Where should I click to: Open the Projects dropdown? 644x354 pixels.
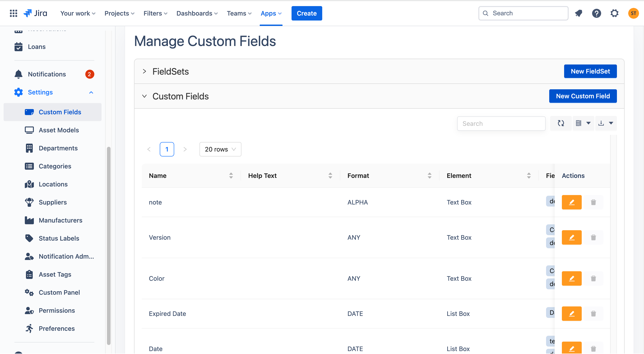point(119,13)
